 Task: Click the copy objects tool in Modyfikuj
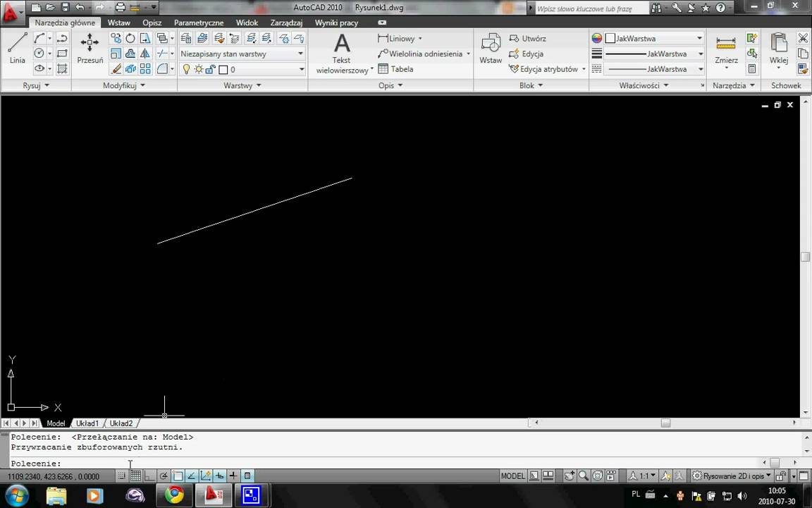[x=116, y=38]
